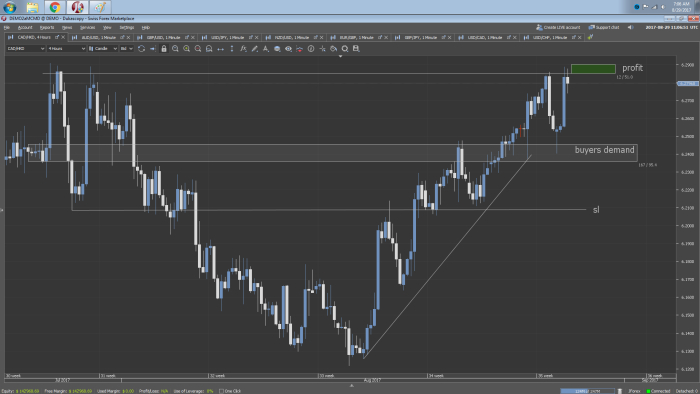Click the zoom in magnifier icon
The width and height of the screenshot is (700, 394).
[x=187, y=49]
